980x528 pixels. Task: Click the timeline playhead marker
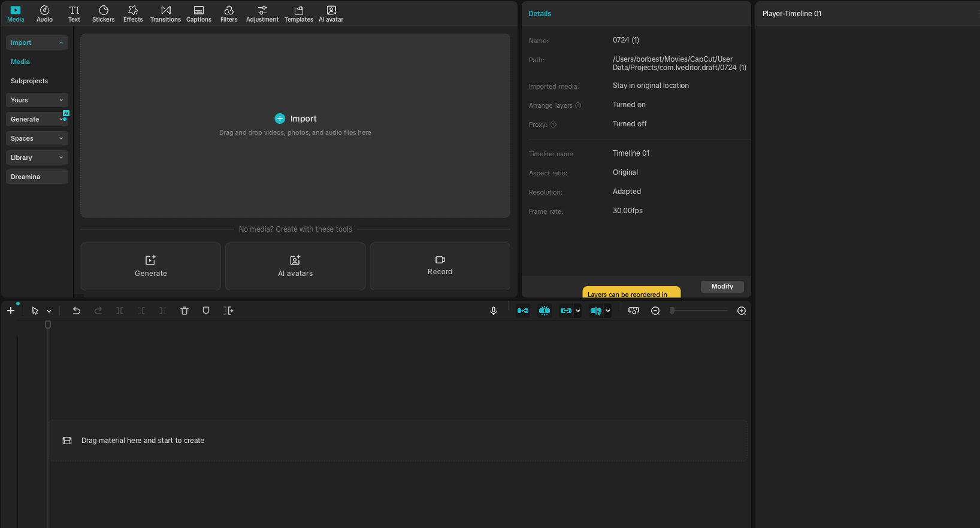[x=48, y=324]
